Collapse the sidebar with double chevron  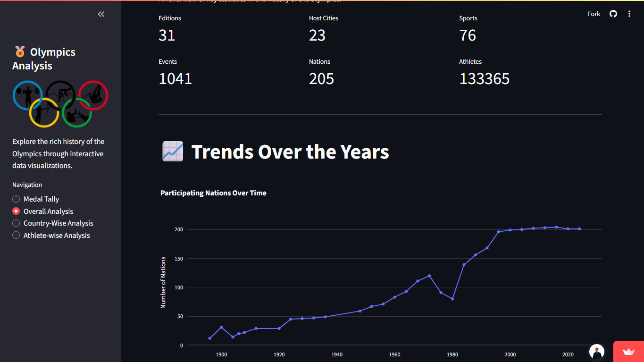pyautogui.click(x=101, y=14)
